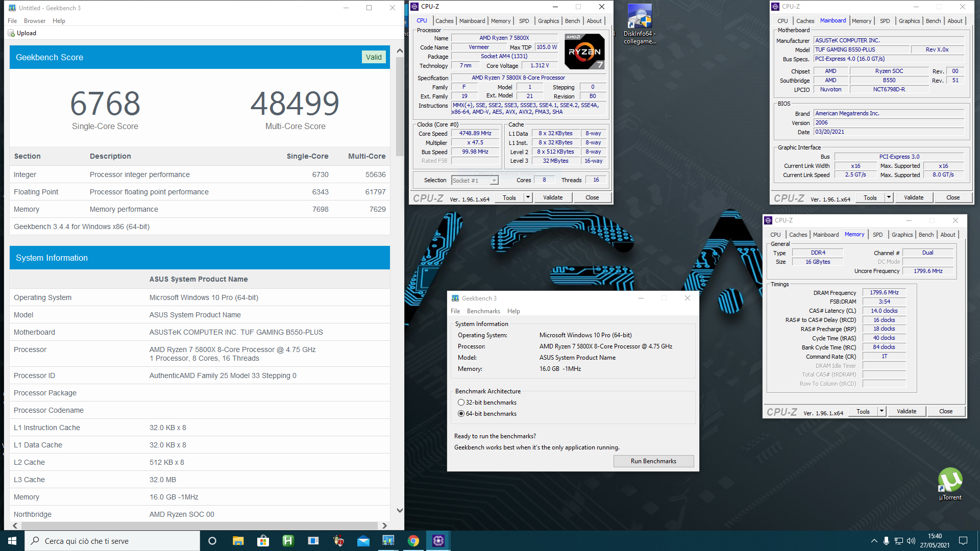Switch to CPU-Z taskbar icon
Image resolution: width=980 pixels, height=551 pixels.
coord(438,541)
